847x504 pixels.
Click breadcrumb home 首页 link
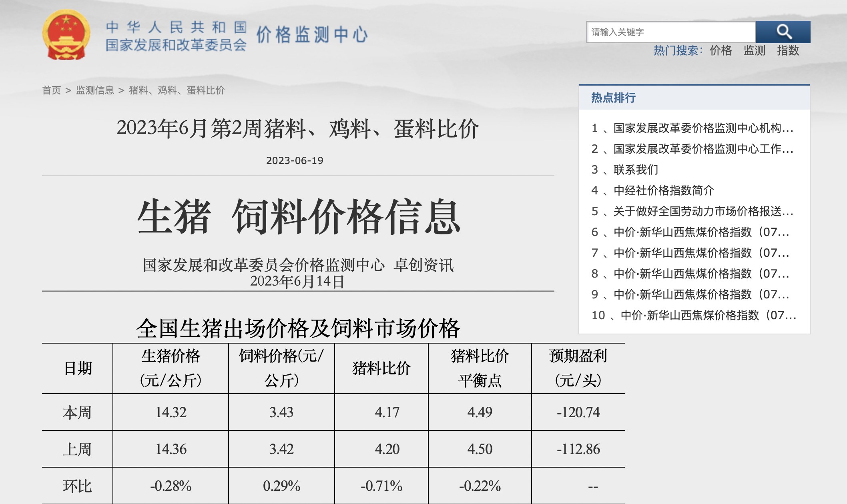(x=51, y=90)
